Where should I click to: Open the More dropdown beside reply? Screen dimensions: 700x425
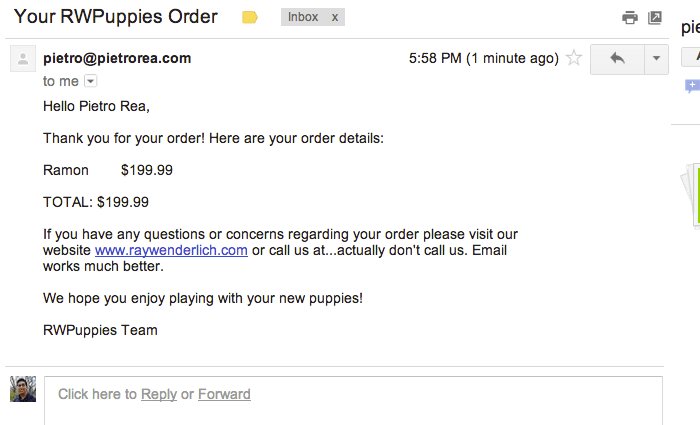click(656, 59)
